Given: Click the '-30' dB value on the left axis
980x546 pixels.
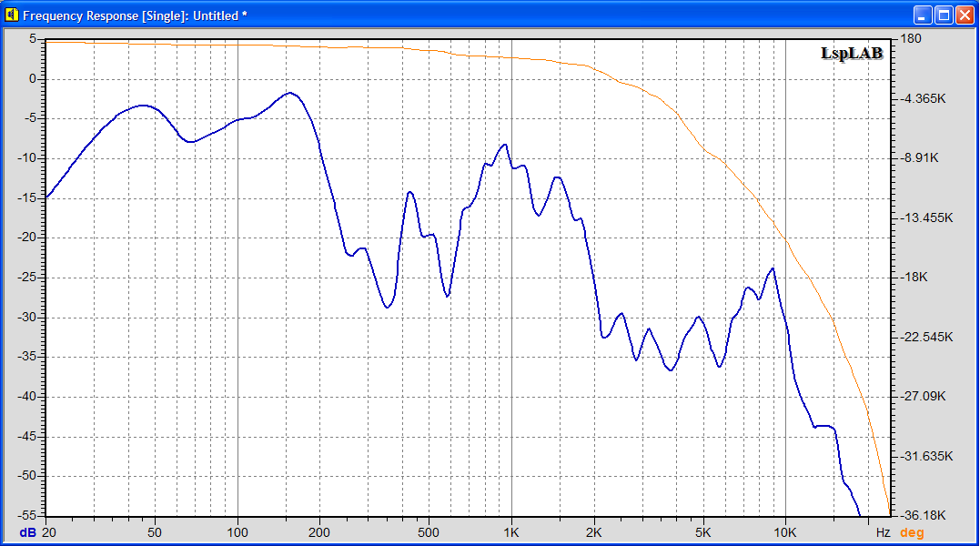Looking at the screenshot, I should [x=27, y=318].
